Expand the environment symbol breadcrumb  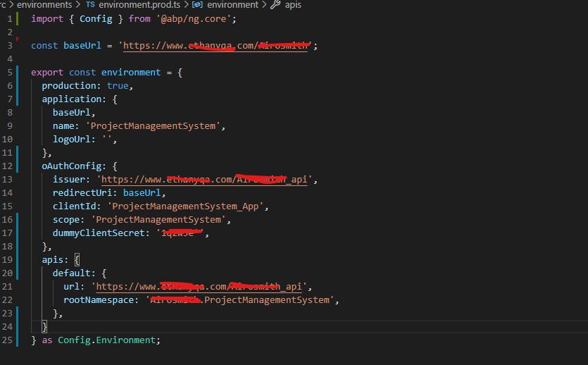click(232, 5)
